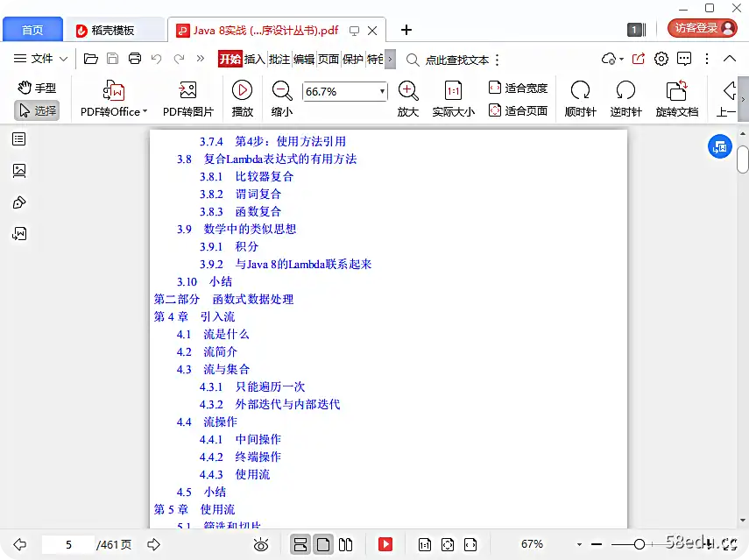Click the page number input showing 5
The height and width of the screenshot is (560, 749).
(x=68, y=545)
